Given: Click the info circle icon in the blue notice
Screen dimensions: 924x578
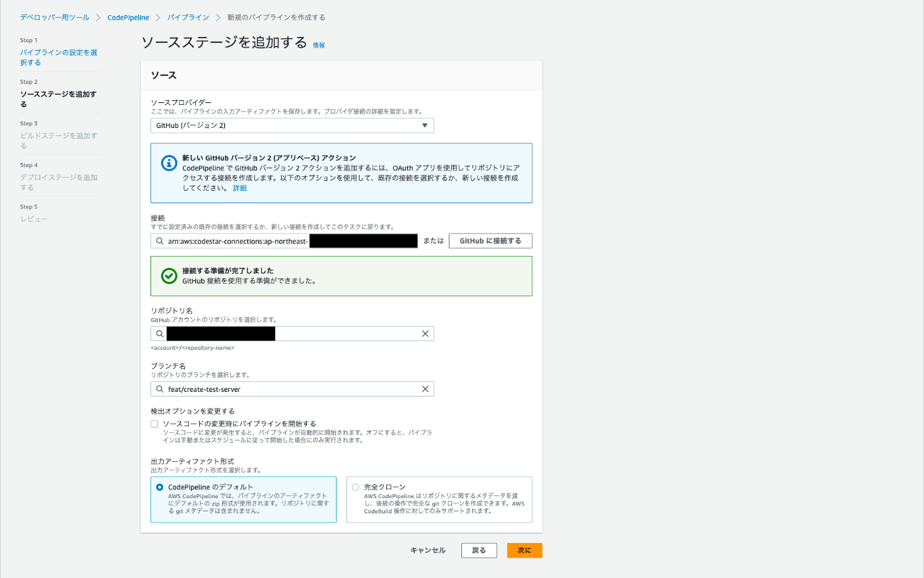Looking at the screenshot, I should point(169,163).
